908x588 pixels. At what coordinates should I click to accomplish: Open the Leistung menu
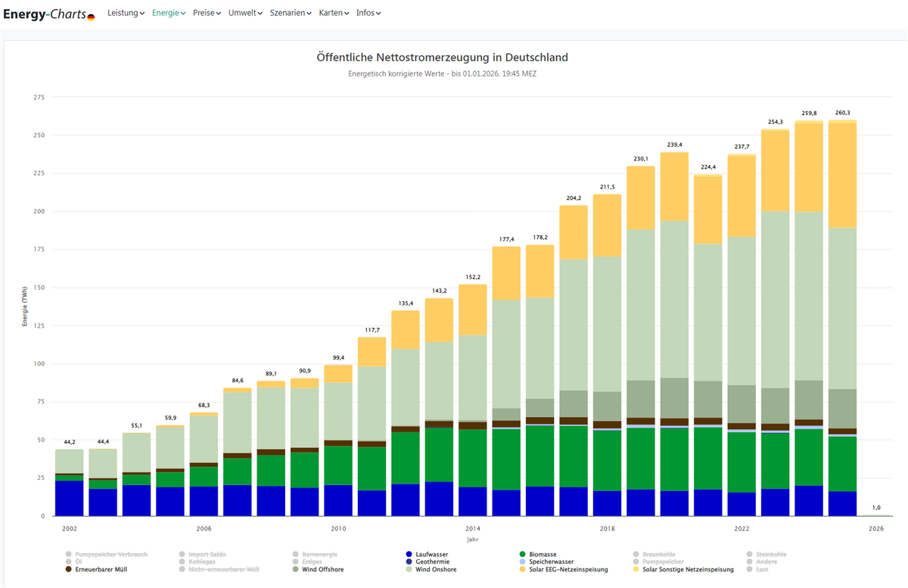126,13
